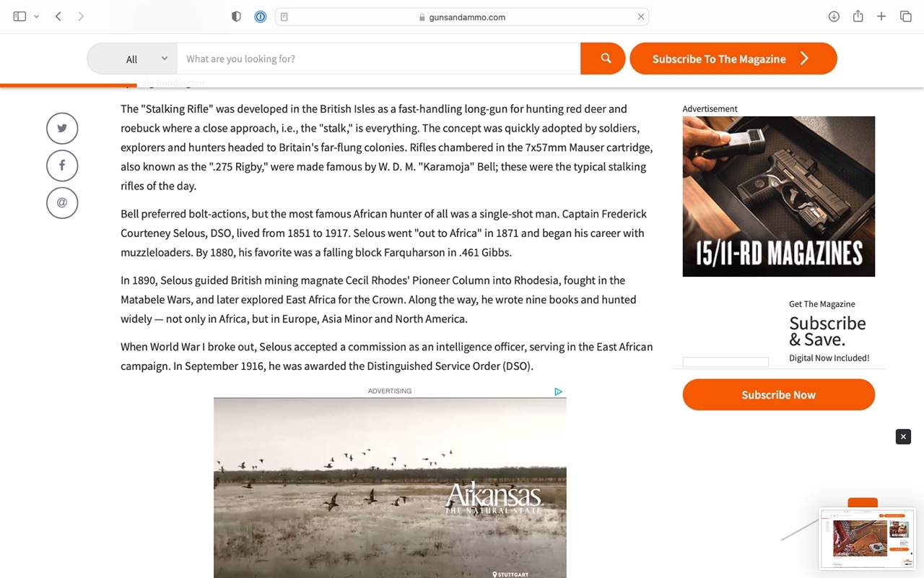Open the 1Password extension icon

point(261,17)
